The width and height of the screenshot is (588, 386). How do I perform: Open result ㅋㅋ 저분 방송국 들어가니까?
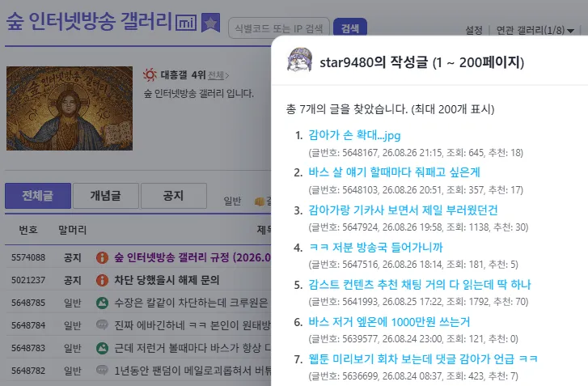[375, 247]
